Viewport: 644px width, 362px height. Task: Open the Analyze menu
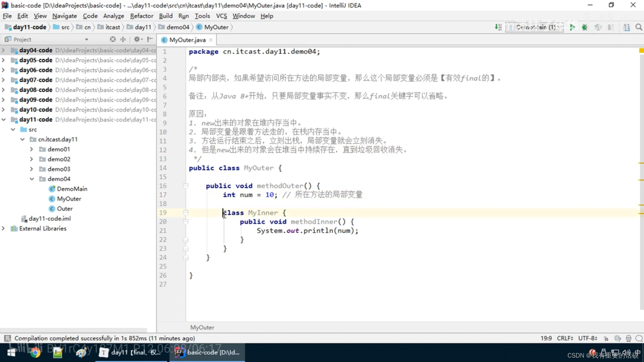coord(113,16)
